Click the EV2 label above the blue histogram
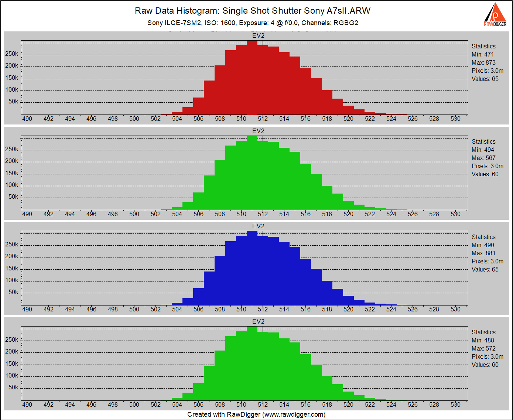Screen dimensions: 513x420 [x=258, y=226]
